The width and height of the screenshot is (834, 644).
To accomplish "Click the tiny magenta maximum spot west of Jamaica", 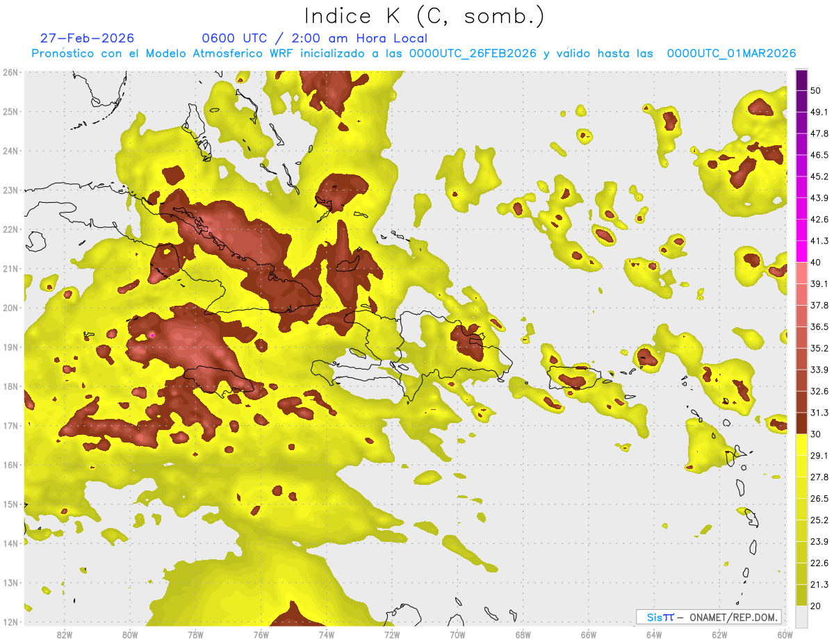I will coord(152,336).
